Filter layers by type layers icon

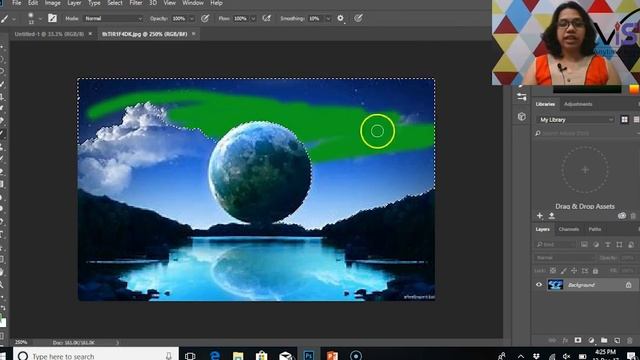(608, 244)
